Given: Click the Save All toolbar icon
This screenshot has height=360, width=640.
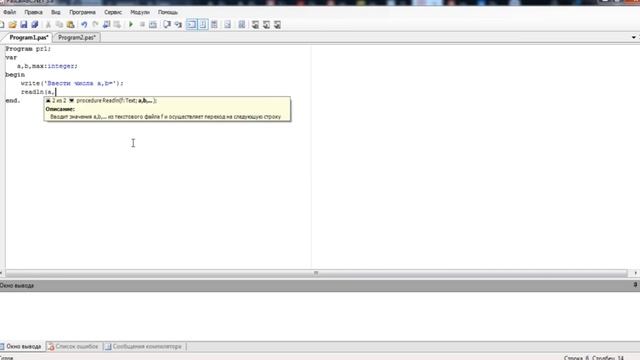Looking at the screenshot, I should [35, 25].
